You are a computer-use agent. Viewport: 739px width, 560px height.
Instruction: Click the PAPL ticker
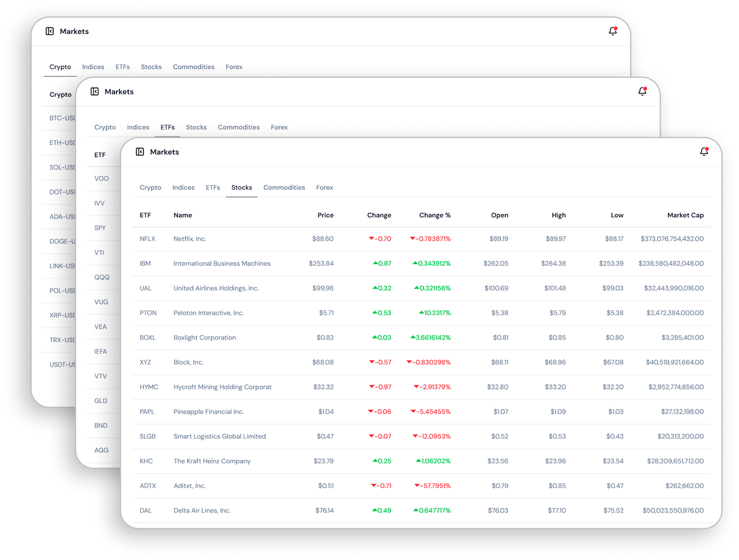coord(147,412)
